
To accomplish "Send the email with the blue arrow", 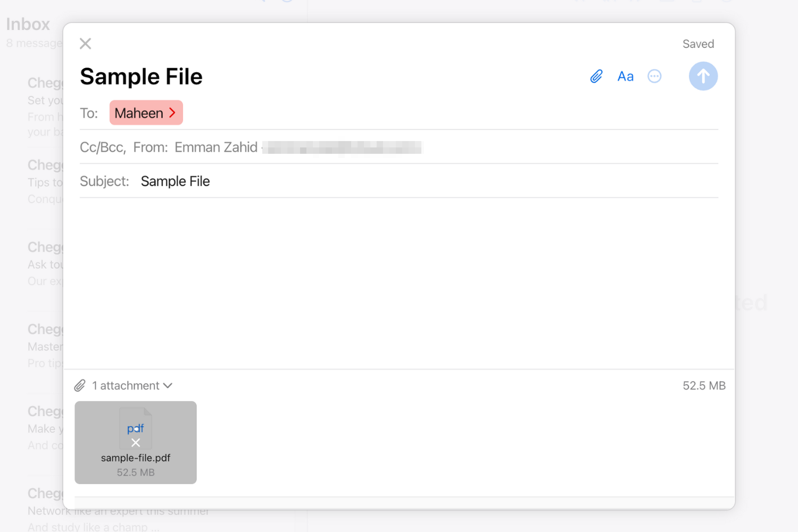I will [x=703, y=76].
